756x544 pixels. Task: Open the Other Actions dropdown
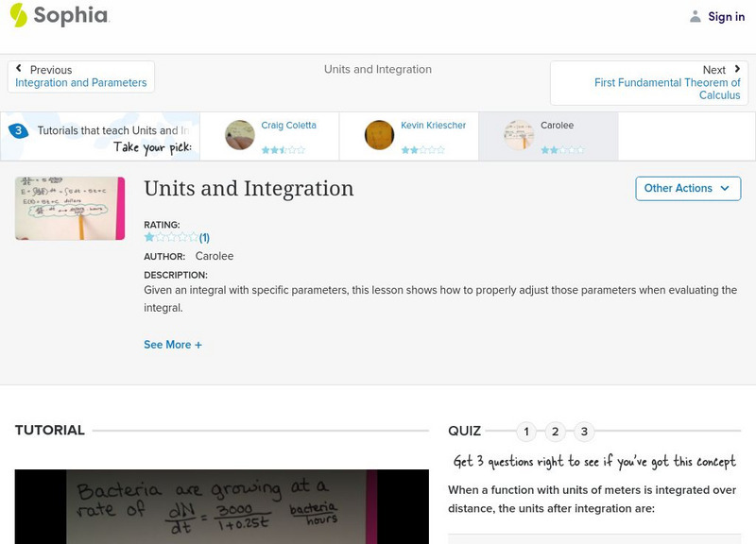point(686,188)
